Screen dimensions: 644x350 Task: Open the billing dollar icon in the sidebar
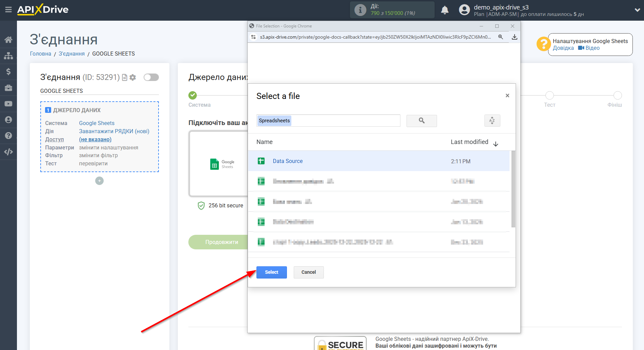[8, 71]
